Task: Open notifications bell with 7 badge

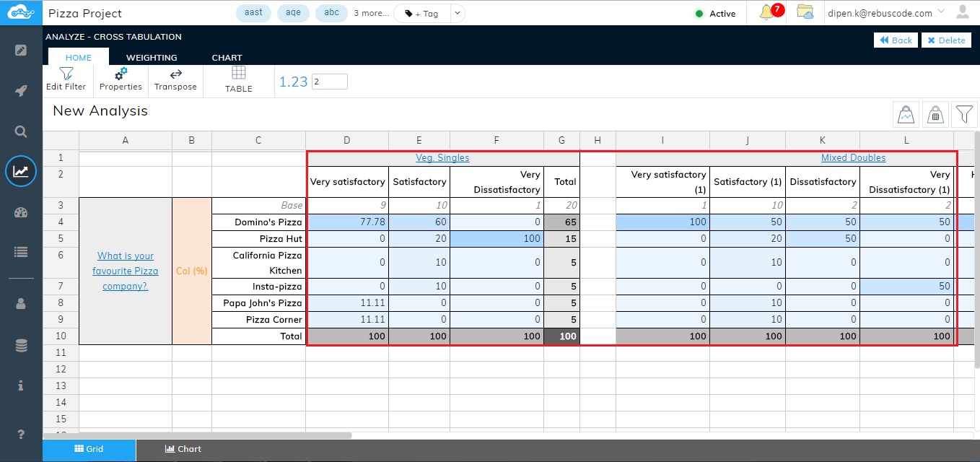Action: (x=769, y=12)
